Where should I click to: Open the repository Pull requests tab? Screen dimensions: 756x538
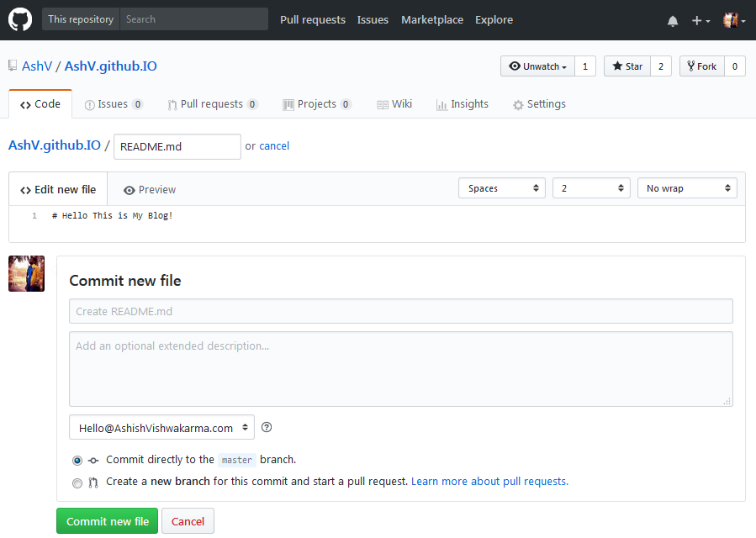tap(213, 104)
